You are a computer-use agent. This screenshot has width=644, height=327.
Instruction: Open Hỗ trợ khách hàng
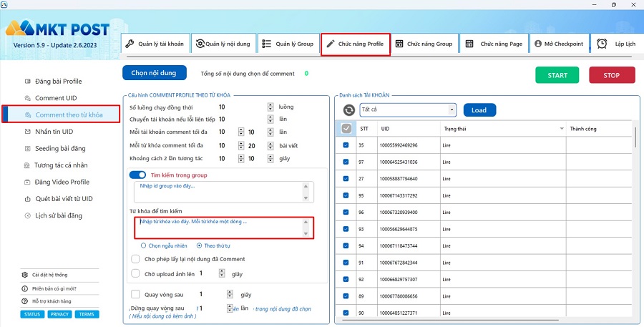(47, 301)
